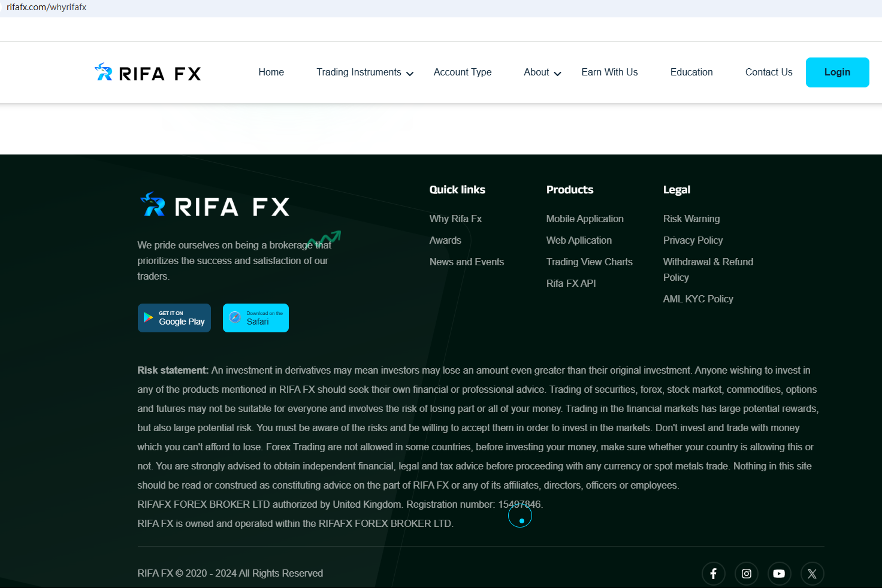Open the AML KYC Policy link
The height and width of the screenshot is (588, 882).
[698, 299]
